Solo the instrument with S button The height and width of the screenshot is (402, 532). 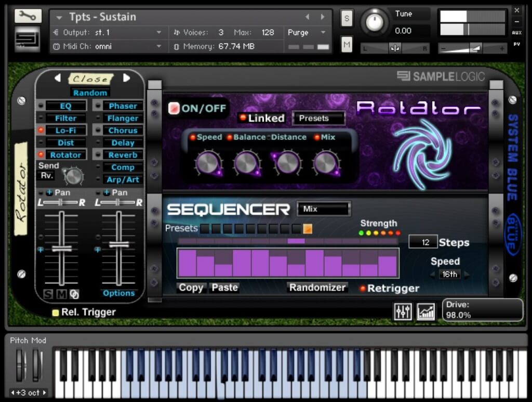point(347,18)
